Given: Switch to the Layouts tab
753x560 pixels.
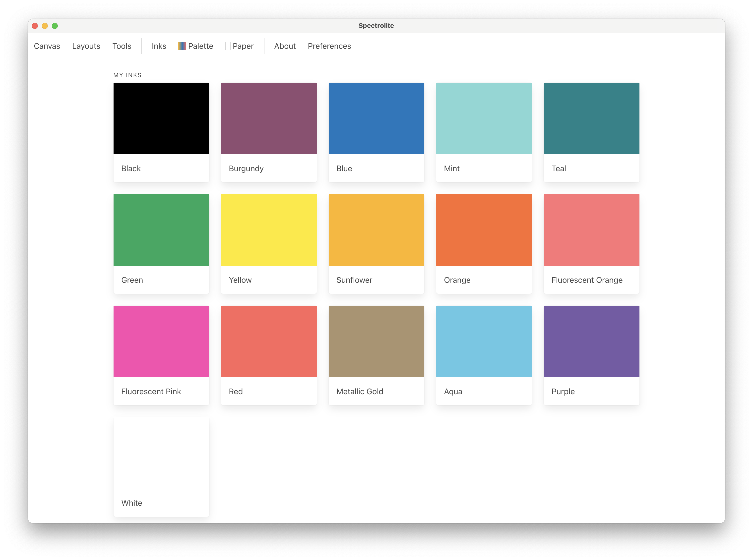Looking at the screenshot, I should (x=86, y=46).
